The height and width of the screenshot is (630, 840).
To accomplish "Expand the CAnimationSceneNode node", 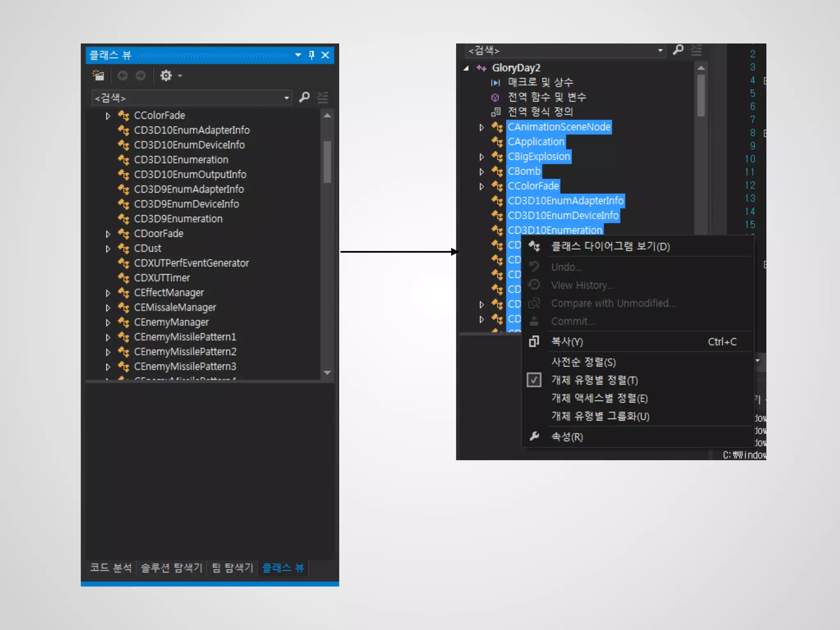I will click(x=482, y=128).
